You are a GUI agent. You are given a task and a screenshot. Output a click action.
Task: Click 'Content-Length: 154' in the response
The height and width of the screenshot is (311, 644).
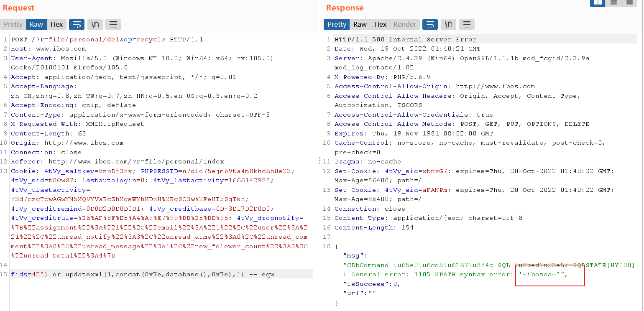(374, 227)
